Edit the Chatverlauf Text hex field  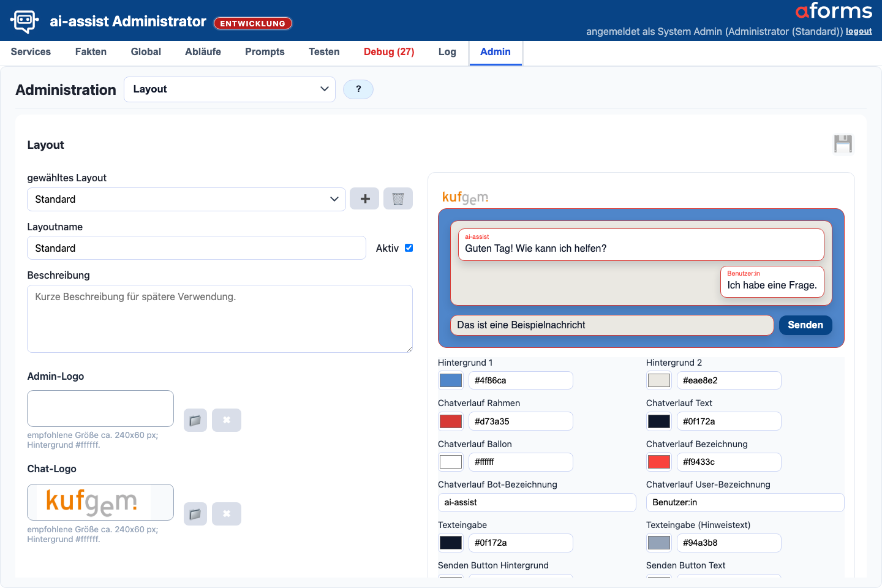click(x=729, y=421)
